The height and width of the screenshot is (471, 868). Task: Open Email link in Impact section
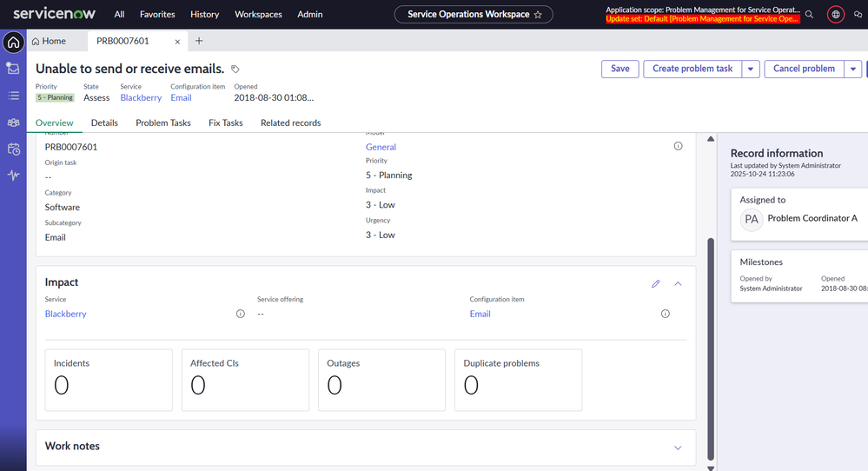pos(480,314)
